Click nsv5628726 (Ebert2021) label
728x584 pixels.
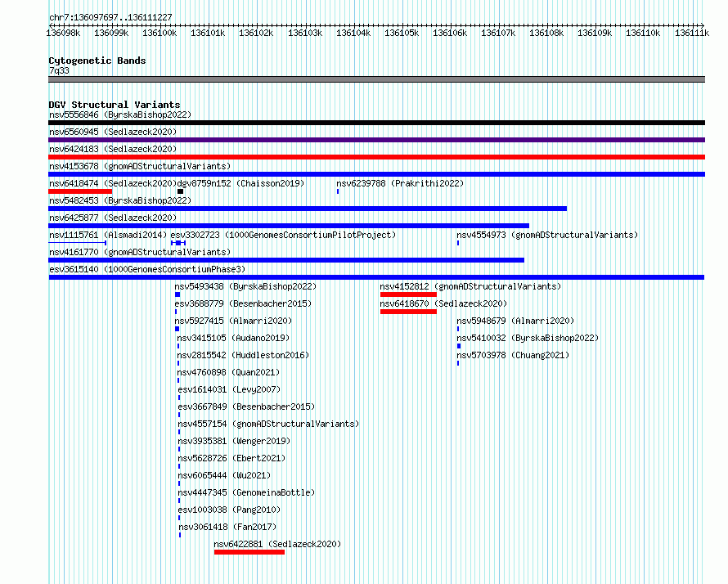[231, 458]
